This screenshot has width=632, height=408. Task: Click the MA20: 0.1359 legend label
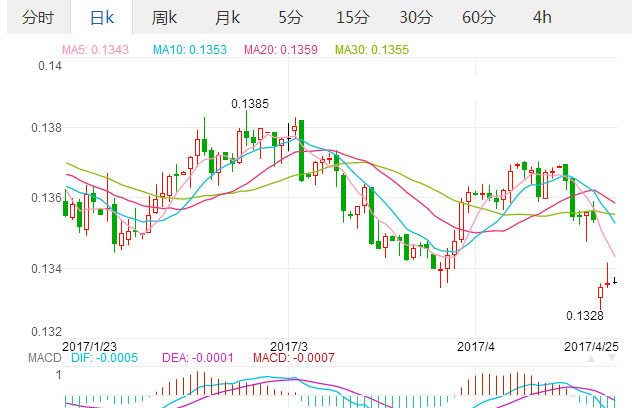coord(281,50)
